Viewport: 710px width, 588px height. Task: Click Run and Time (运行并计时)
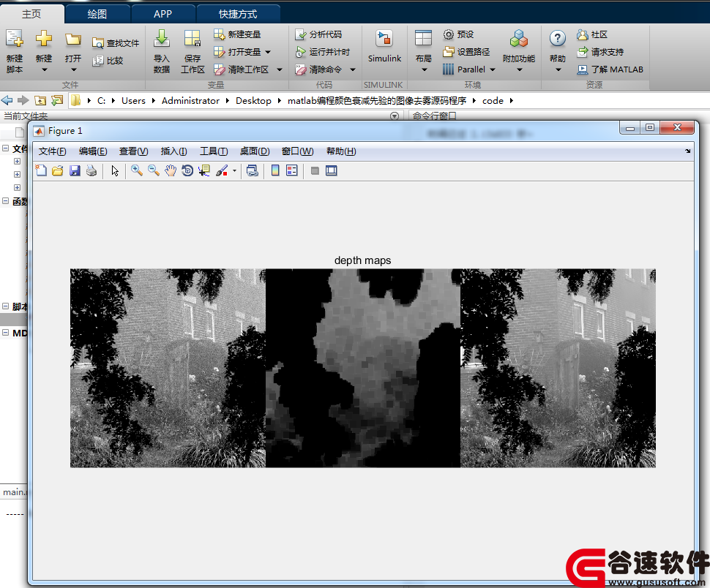click(x=323, y=52)
